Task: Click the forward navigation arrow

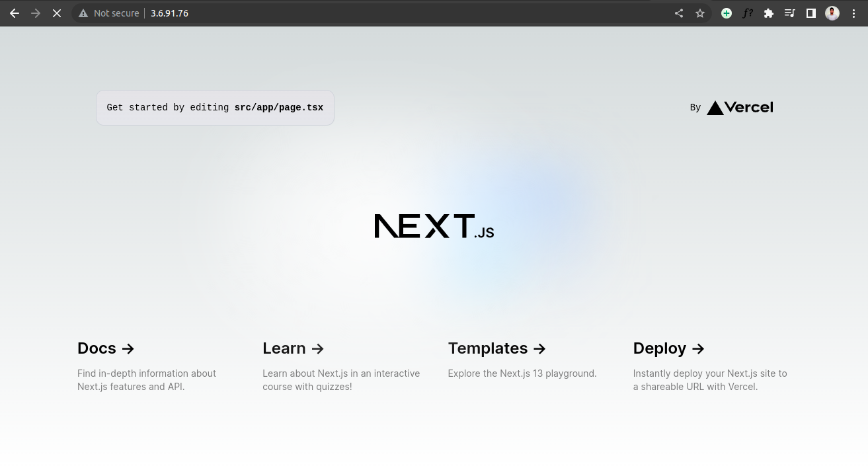Action: (x=36, y=13)
